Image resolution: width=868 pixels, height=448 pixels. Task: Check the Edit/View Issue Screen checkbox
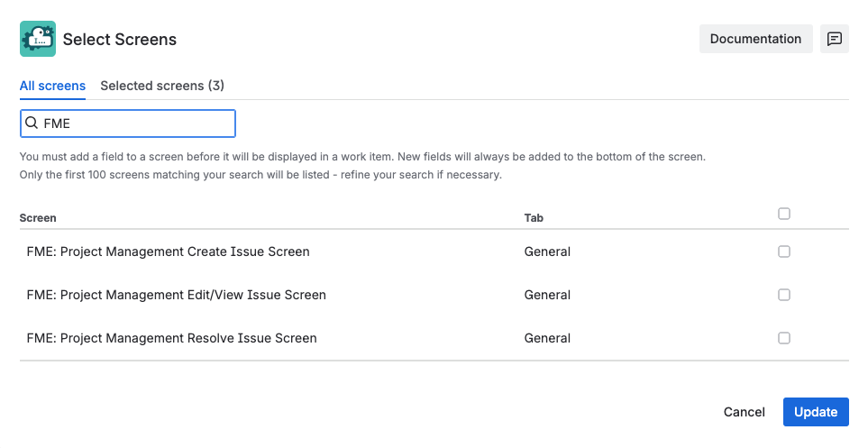pyautogui.click(x=784, y=295)
